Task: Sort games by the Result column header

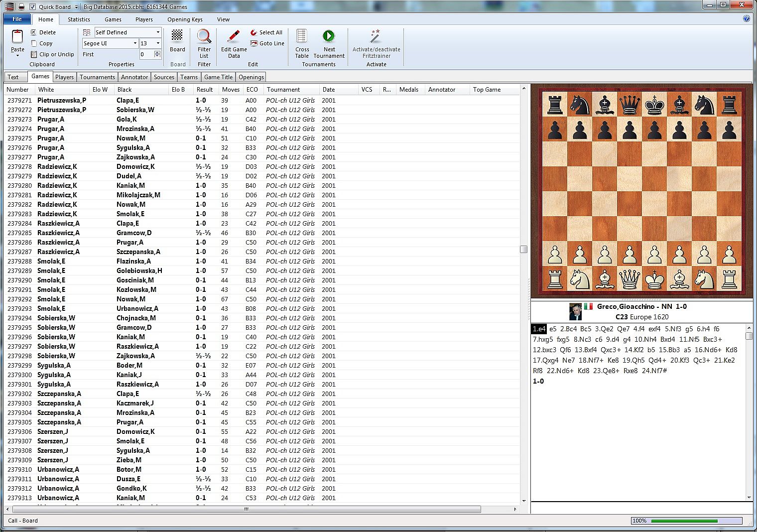Action: pyautogui.click(x=205, y=90)
